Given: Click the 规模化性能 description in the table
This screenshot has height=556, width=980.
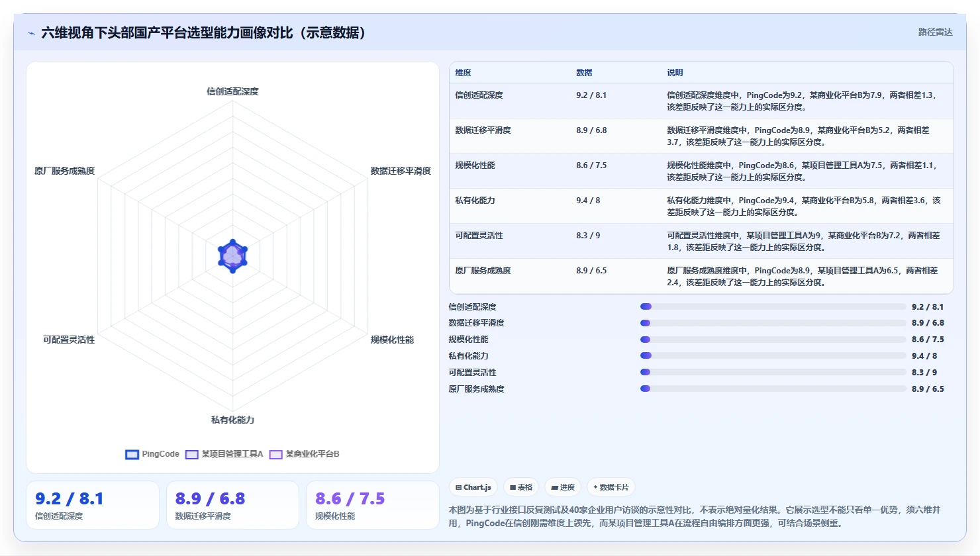Looking at the screenshot, I should pyautogui.click(x=803, y=171).
